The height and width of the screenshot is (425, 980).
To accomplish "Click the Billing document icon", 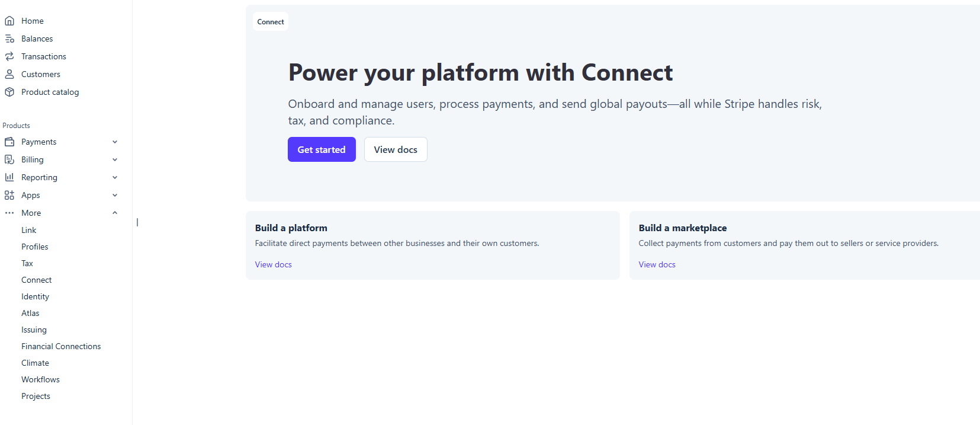I will pyautogui.click(x=9, y=159).
